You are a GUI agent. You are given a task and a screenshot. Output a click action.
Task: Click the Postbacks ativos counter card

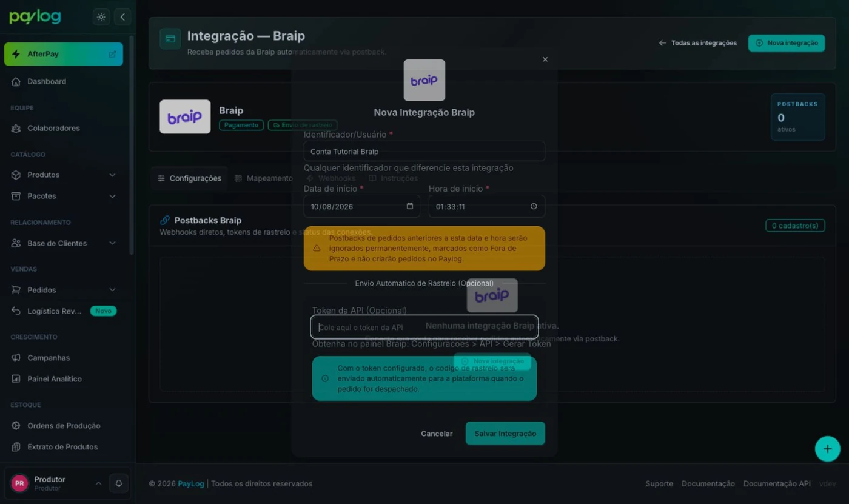pos(797,117)
